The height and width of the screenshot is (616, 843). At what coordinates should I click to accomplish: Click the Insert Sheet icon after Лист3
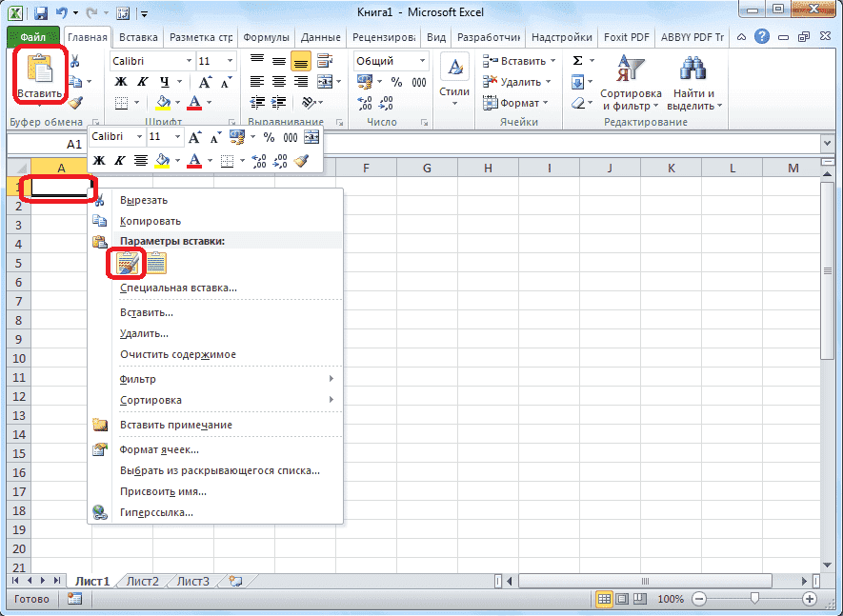(235, 581)
